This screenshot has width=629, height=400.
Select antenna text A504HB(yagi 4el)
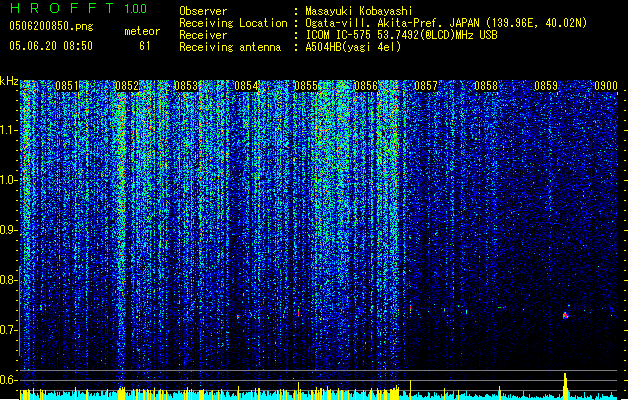coord(353,47)
